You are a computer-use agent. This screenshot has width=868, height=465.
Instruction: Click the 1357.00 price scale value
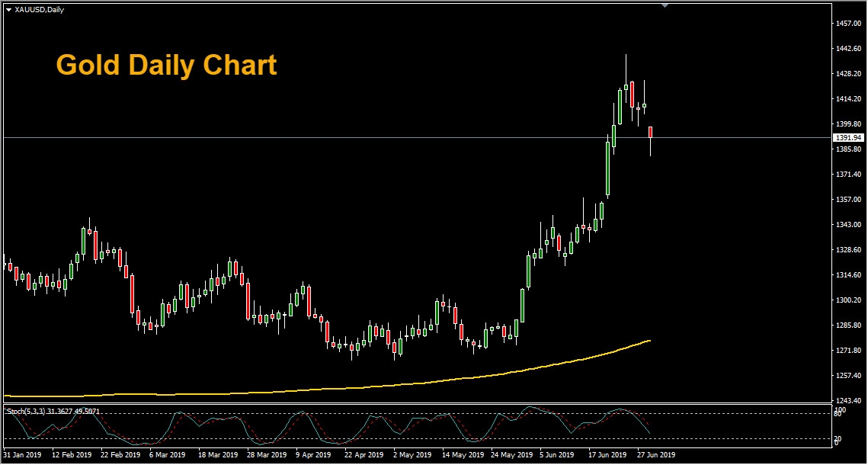pyautogui.click(x=848, y=199)
